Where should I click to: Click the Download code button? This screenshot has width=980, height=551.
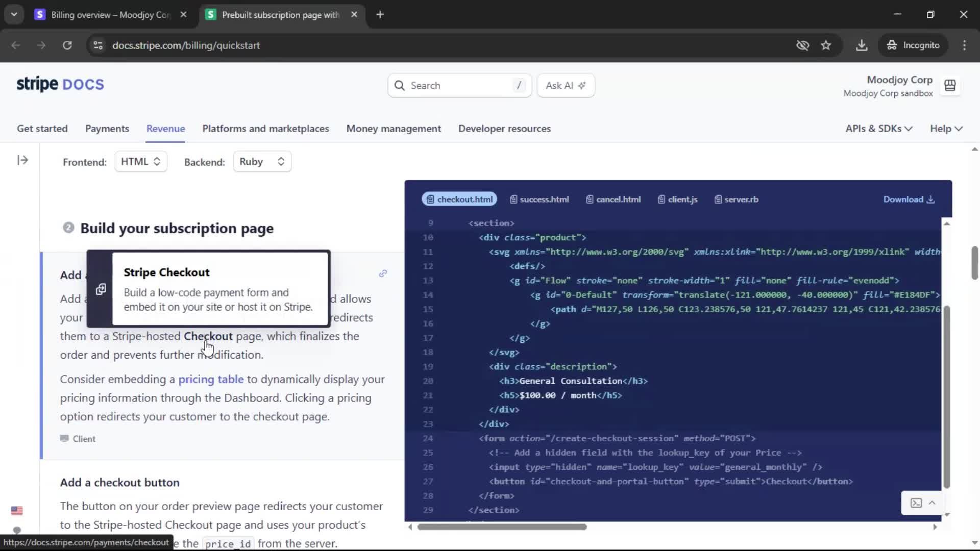909,199
